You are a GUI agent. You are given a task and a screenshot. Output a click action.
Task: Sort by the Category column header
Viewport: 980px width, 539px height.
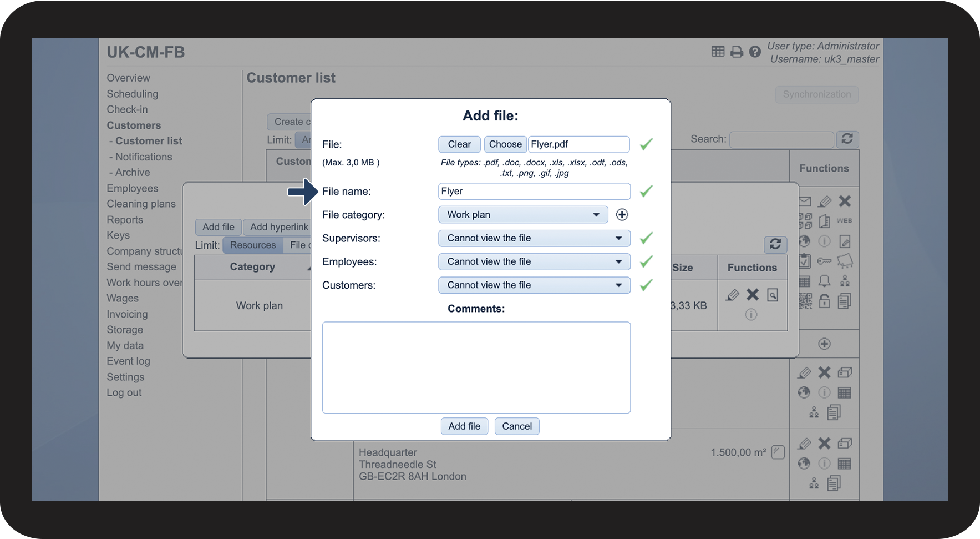tap(252, 267)
